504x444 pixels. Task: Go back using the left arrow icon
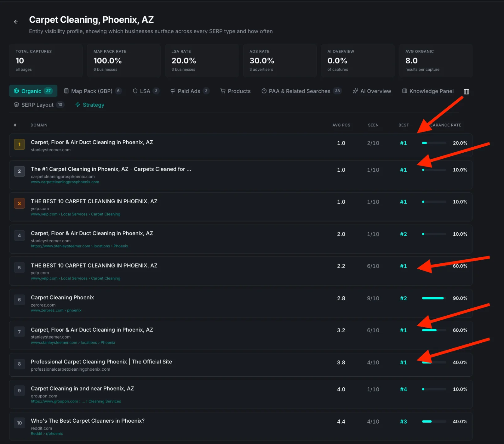click(16, 22)
